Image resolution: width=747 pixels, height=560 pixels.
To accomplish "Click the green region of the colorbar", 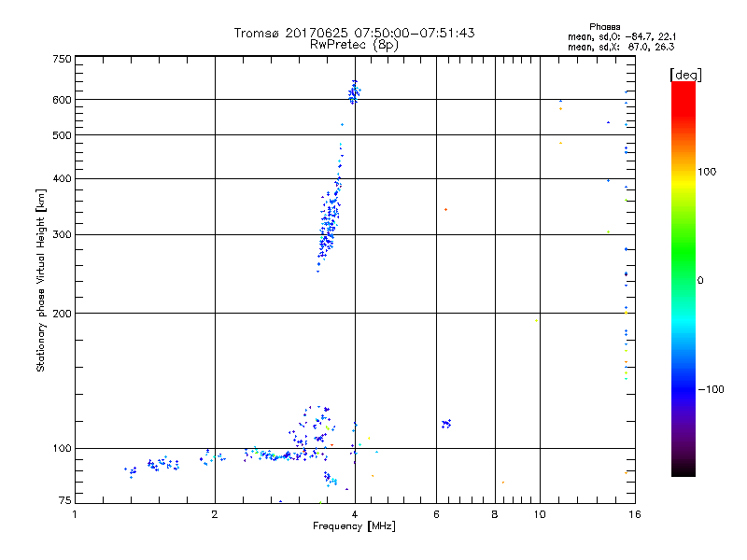I will 684,252.
